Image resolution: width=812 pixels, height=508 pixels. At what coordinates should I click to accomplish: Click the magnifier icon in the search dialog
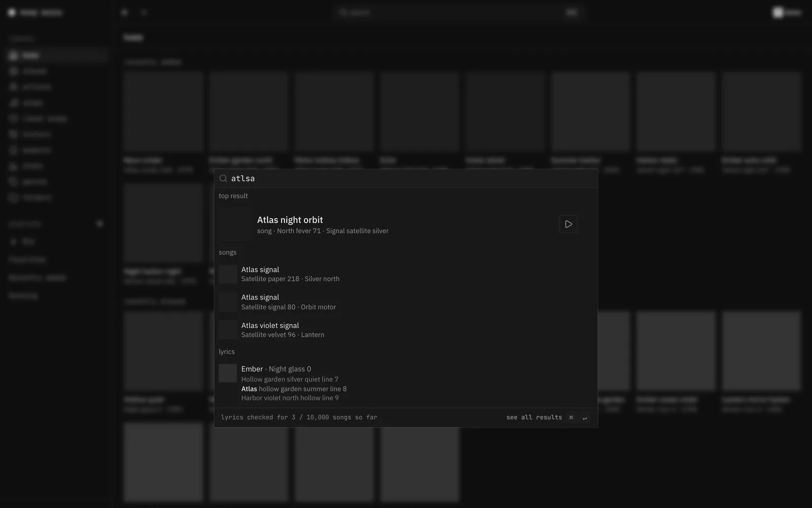point(223,178)
